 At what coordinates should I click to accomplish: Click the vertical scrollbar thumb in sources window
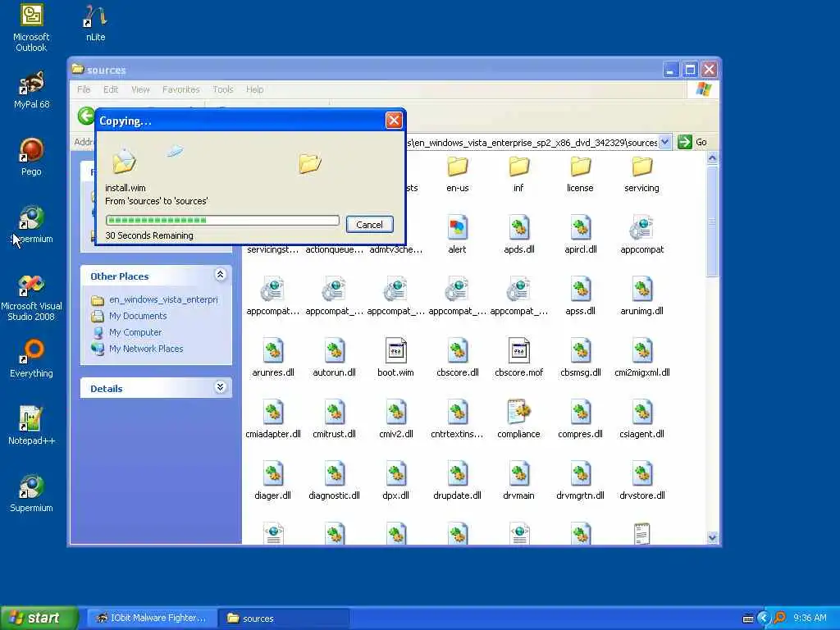pos(712,221)
